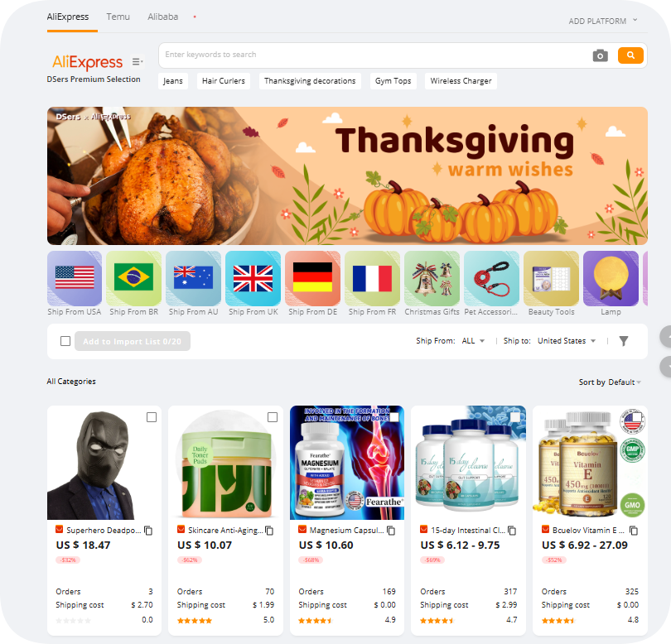The height and width of the screenshot is (644, 671).
Task: Check the Skincare Anti-Aging product checkbox
Action: [273, 417]
